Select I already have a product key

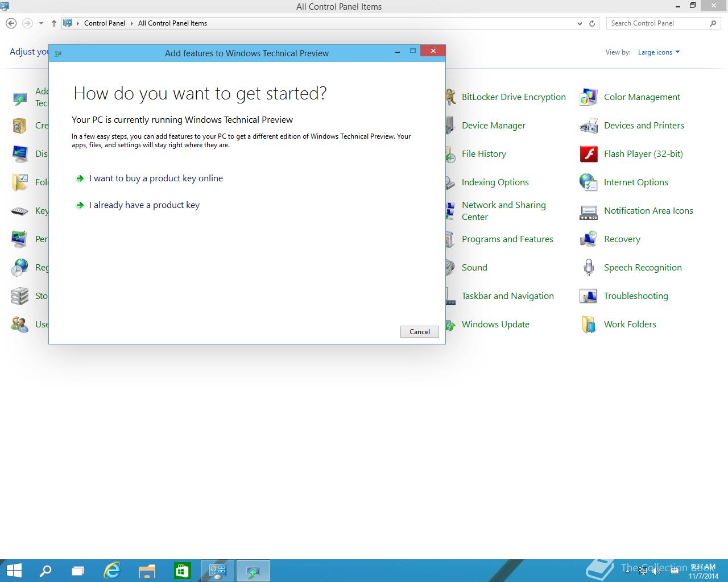coord(144,205)
